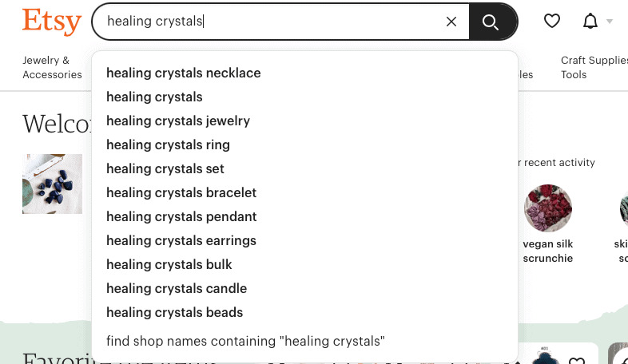
Task: Pick "healing crystals candle" suggestion
Action: click(177, 288)
